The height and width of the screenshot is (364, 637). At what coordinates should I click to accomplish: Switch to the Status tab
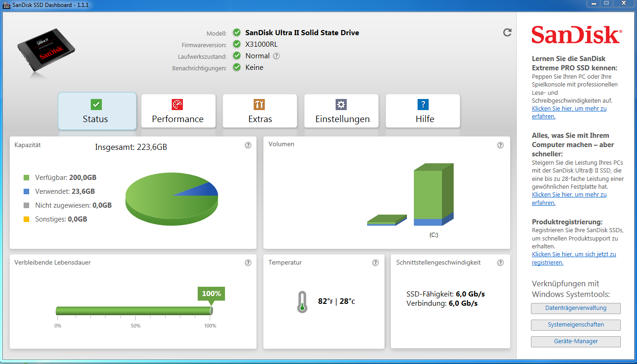pos(97,111)
